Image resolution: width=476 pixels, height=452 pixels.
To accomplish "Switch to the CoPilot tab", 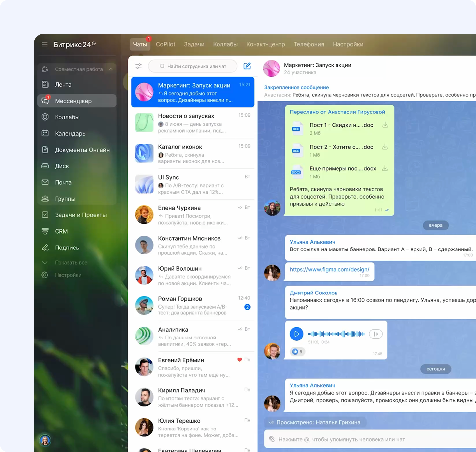I will pyautogui.click(x=165, y=44).
